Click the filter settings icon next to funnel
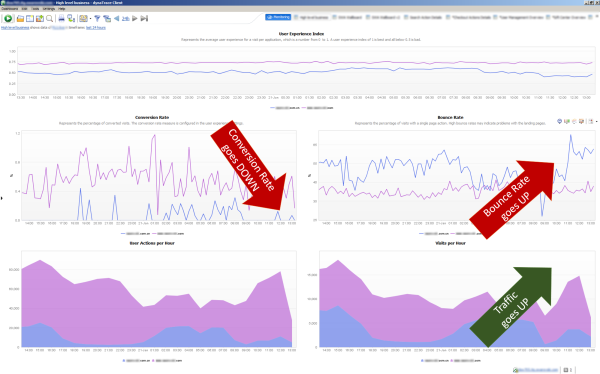 coord(107,18)
